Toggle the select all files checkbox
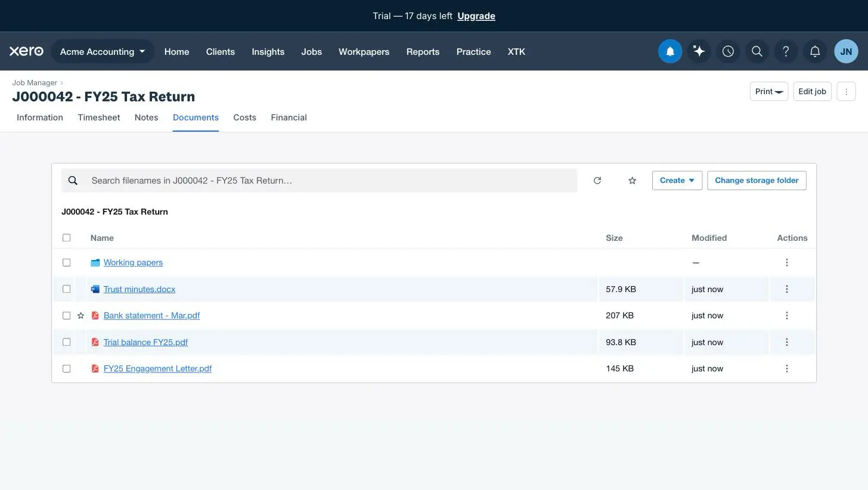 [66, 238]
